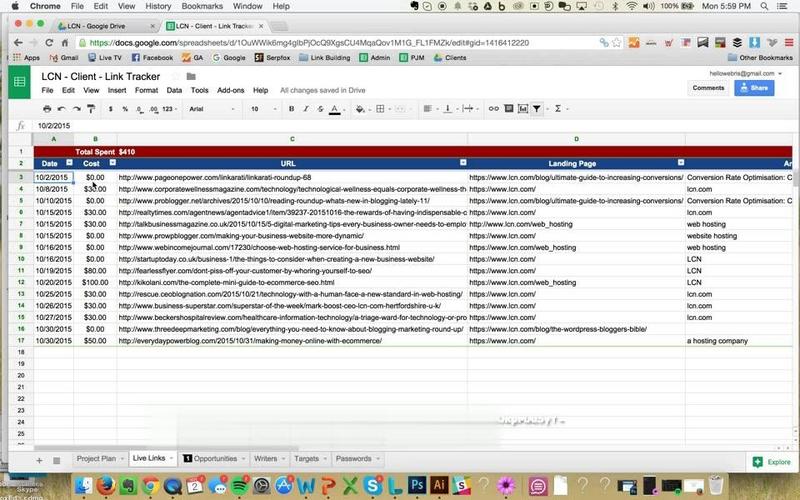The width and height of the screenshot is (800, 500).
Task: Bookmark this page with the star
Action: point(617,43)
